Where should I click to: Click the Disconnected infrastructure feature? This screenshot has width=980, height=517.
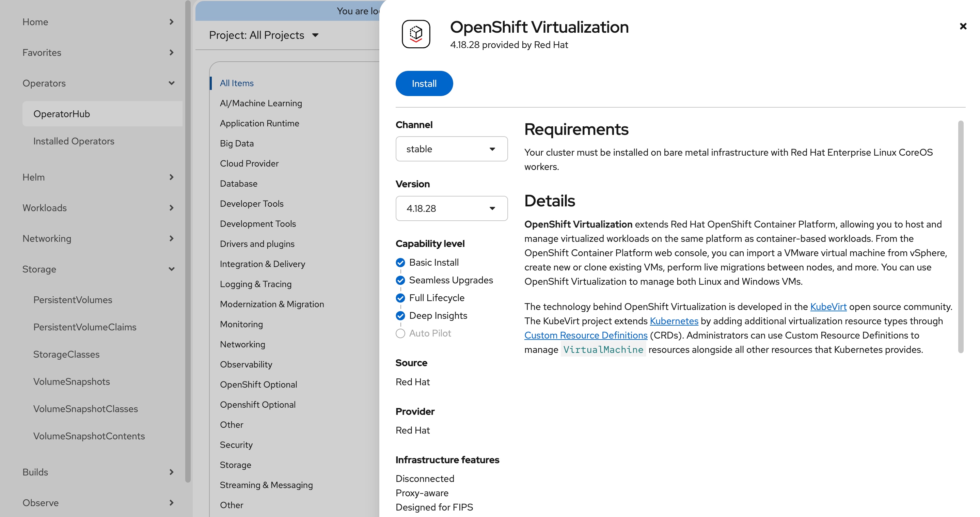pos(425,479)
